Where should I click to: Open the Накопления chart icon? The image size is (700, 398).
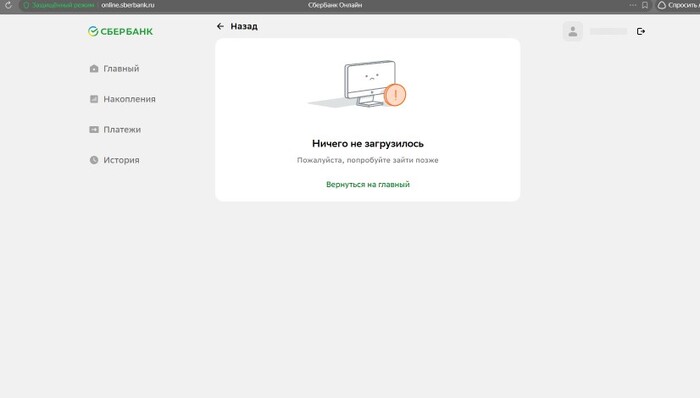pos(94,99)
